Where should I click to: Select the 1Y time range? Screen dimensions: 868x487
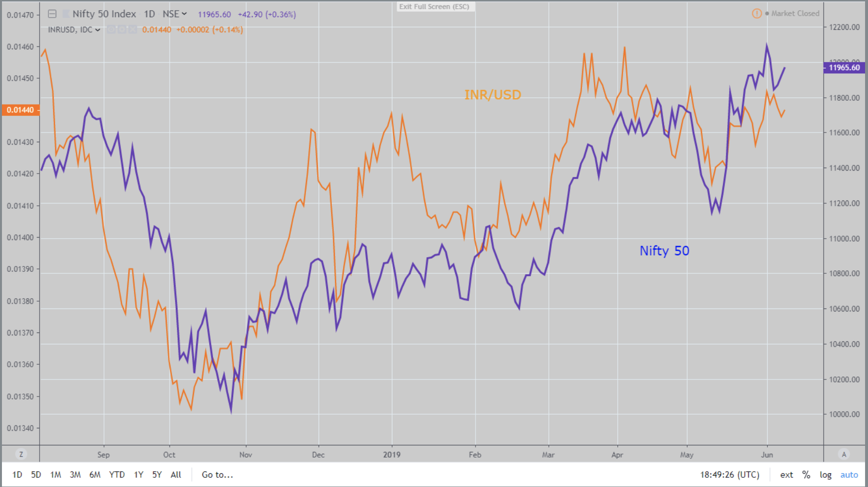coord(139,475)
